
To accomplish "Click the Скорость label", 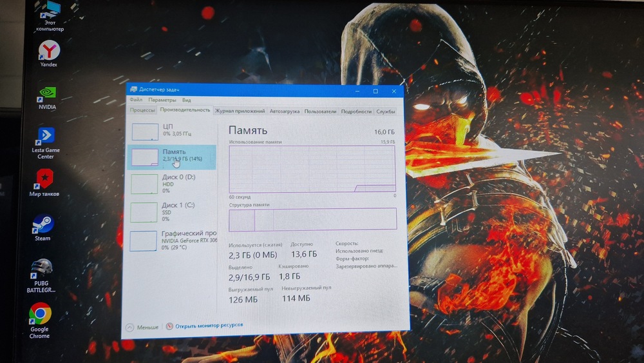I will pos(347,243).
